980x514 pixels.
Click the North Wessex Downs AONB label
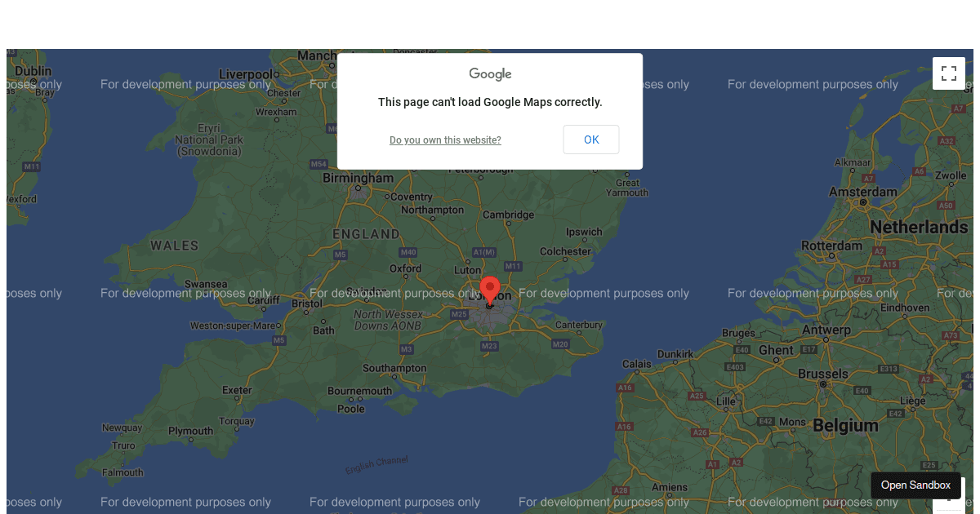click(x=389, y=320)
